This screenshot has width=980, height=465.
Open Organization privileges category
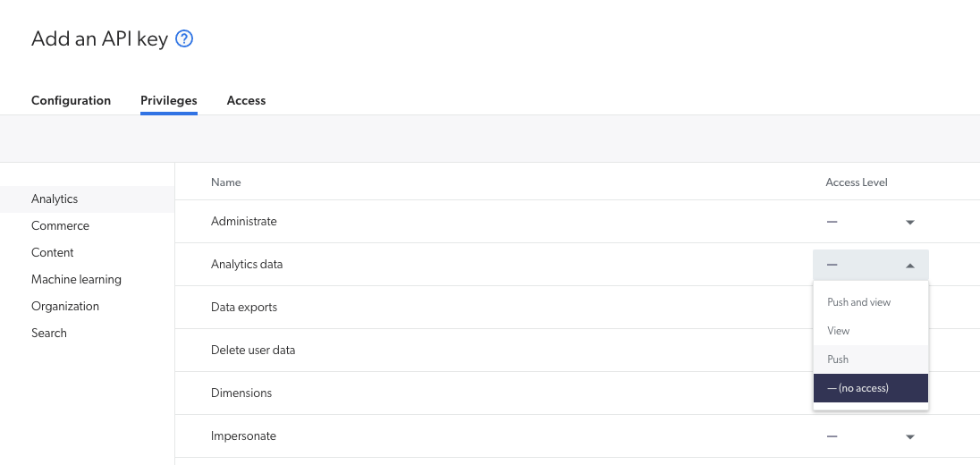[64, 306]
